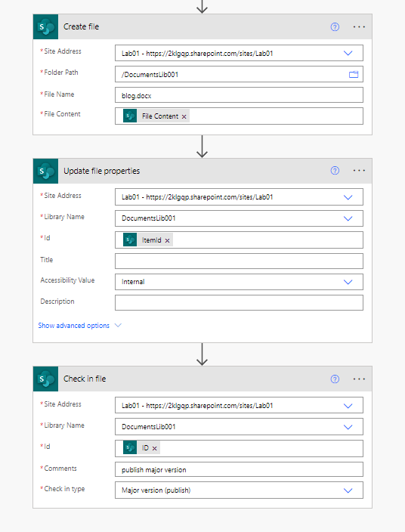This screenshot has height=532, width=405.
Task: Open more options for Check in file
Action: point(359,379)
